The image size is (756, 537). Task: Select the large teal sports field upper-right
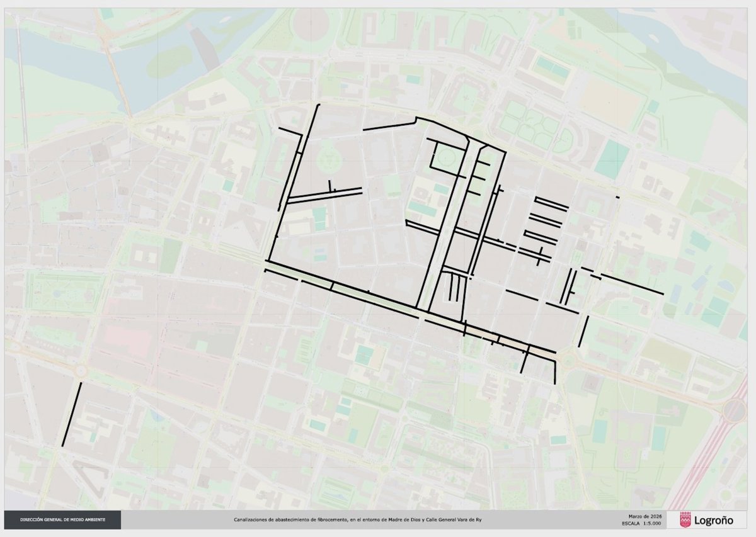pyautogui.click(x=611, y=159)
